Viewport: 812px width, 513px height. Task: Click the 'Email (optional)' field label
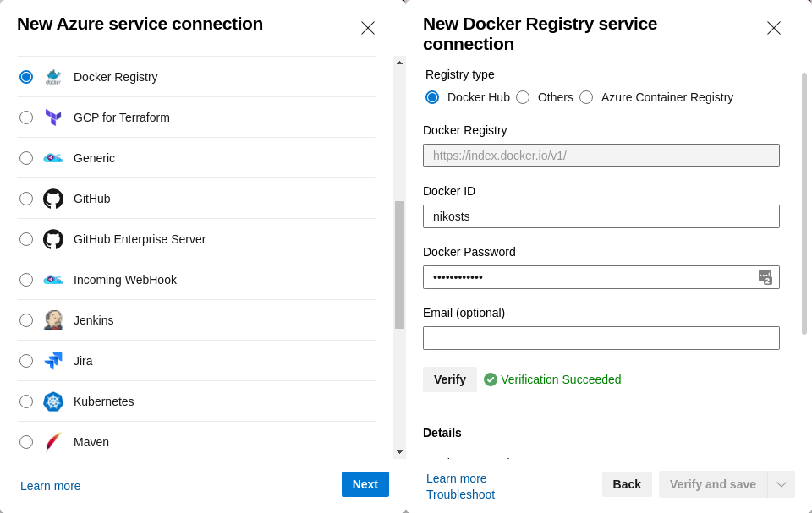[x=464, y=313]
